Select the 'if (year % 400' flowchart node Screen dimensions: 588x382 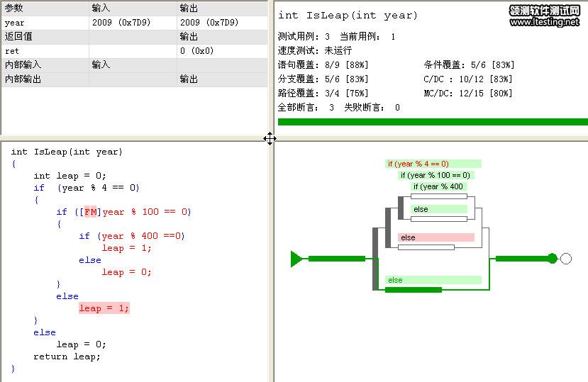click(438, 186)
